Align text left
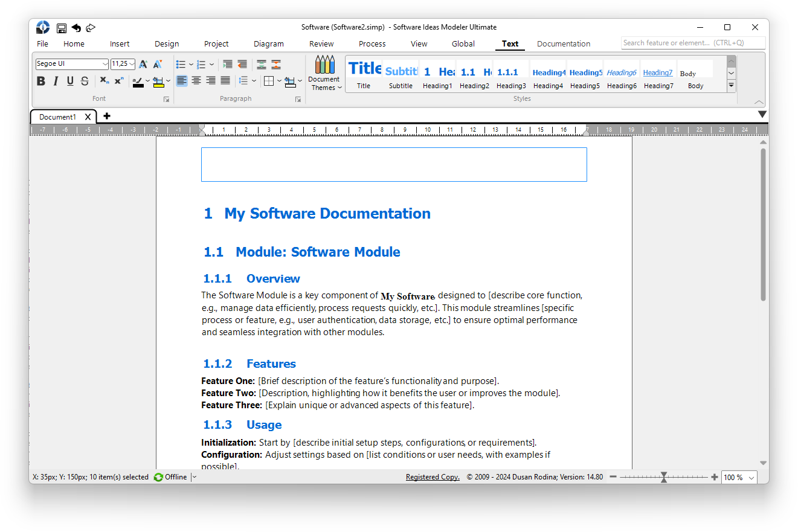Viewport: 798px width, 532px height. [x=182, y=80]
